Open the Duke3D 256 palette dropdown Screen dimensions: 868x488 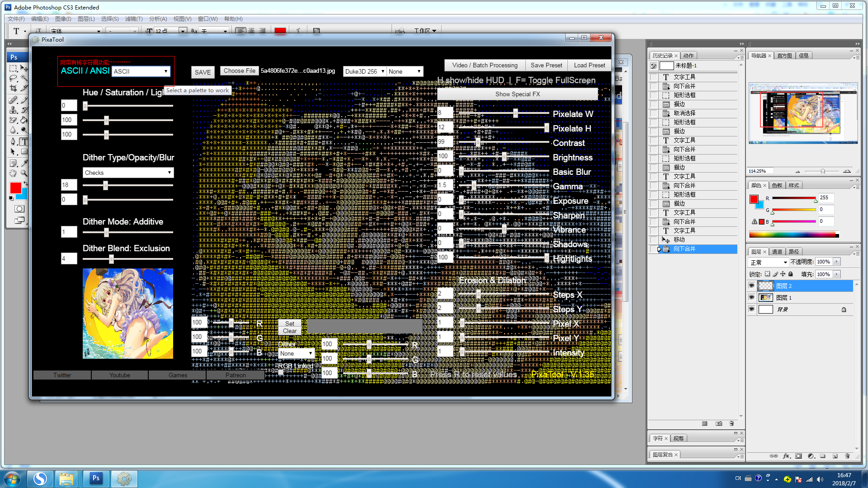tap(364, 71)
